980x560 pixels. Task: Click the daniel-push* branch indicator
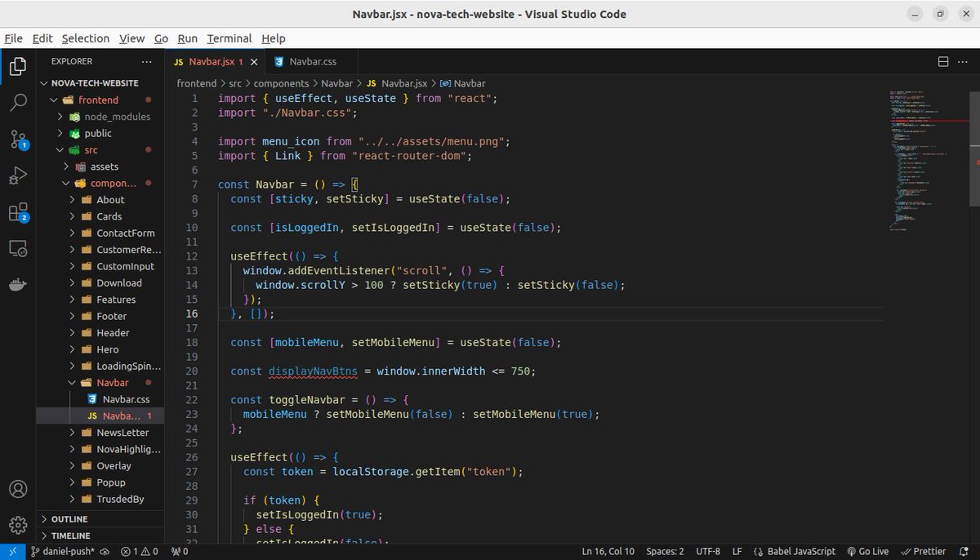[63, 552]
